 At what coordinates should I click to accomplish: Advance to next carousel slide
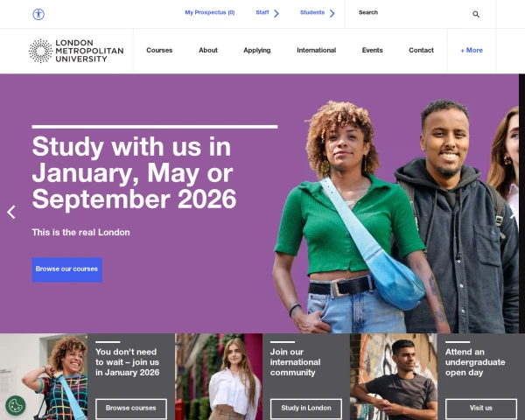514,213
